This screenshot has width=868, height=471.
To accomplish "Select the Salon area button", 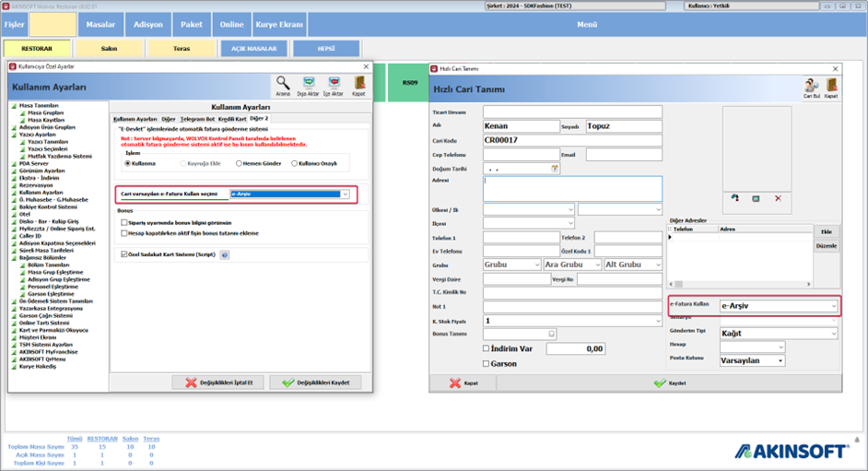I will (109, 49).
